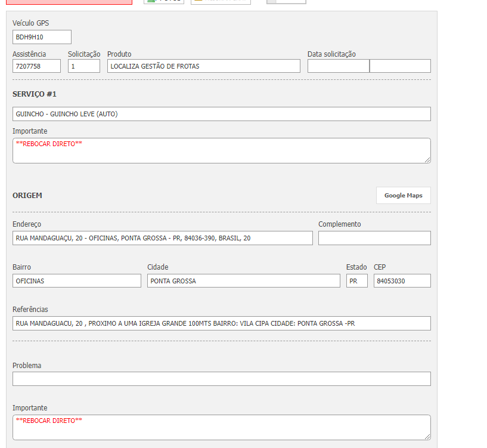Select the Assistência number field
Screen dimensions: 487x448
click(x=36, y=66)
